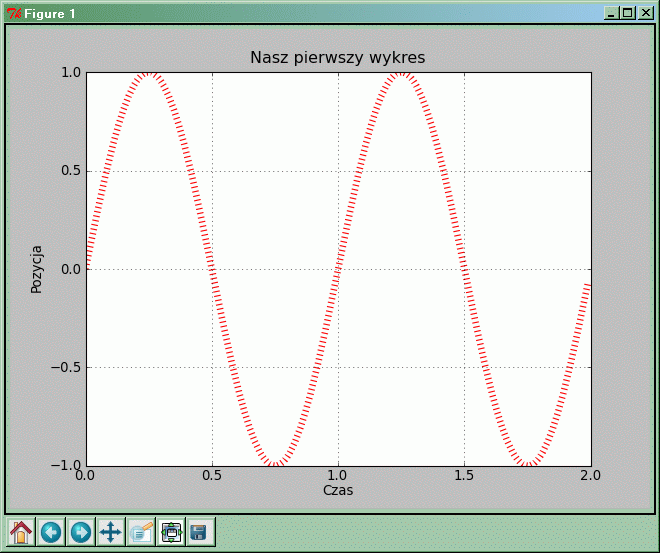
Task: Click the 'Pozycja' y-axis label
Action: pos(37,268)
